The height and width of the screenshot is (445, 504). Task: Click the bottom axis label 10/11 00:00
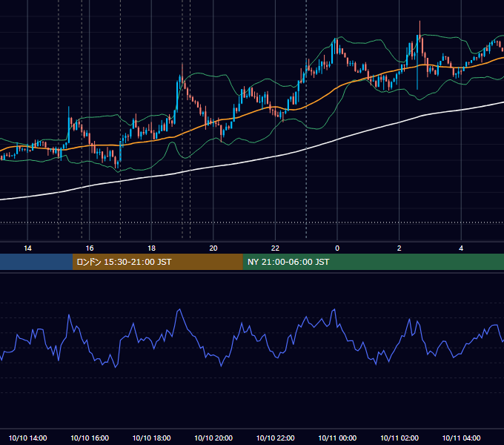(x=337, y=438)
